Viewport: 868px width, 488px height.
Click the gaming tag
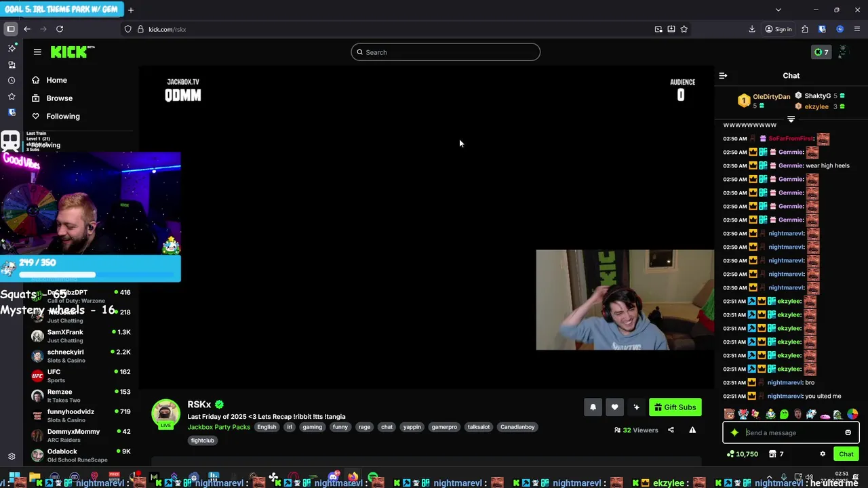[313, 427]
